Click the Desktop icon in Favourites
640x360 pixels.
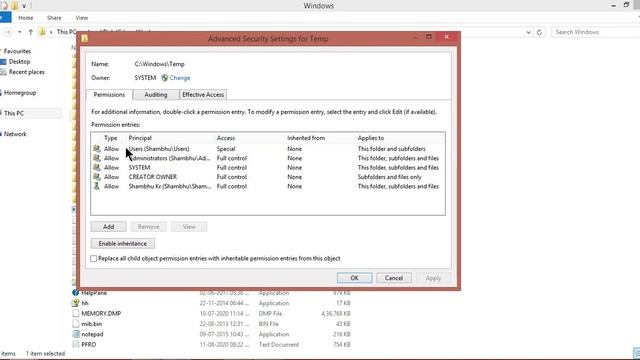pos(3,62)
